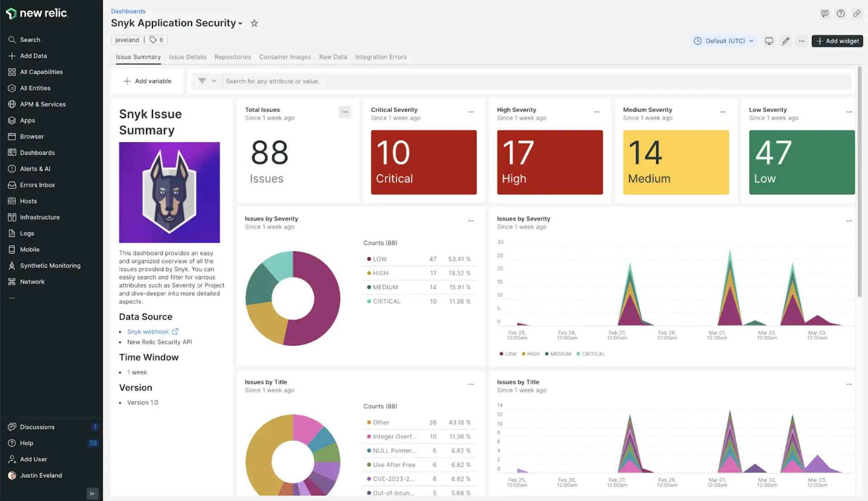868x501 pixels.
Task: Open the dashboard title dropdown chevron
Action: pos(241,24)
